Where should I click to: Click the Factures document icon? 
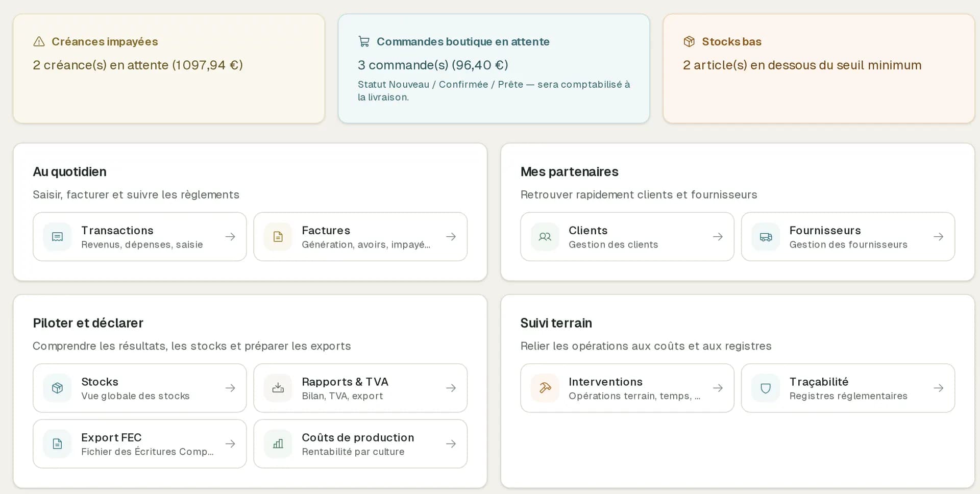(x=278, y=237)
